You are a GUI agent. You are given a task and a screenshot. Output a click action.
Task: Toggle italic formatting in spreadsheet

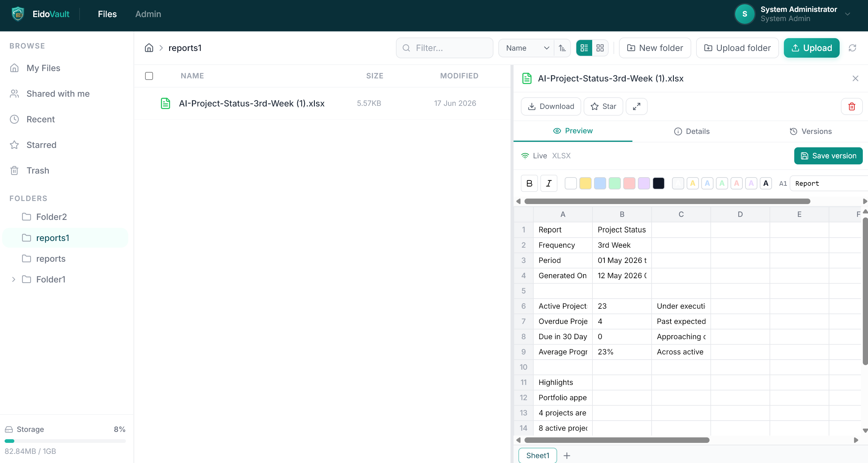[x=549, y=183]
